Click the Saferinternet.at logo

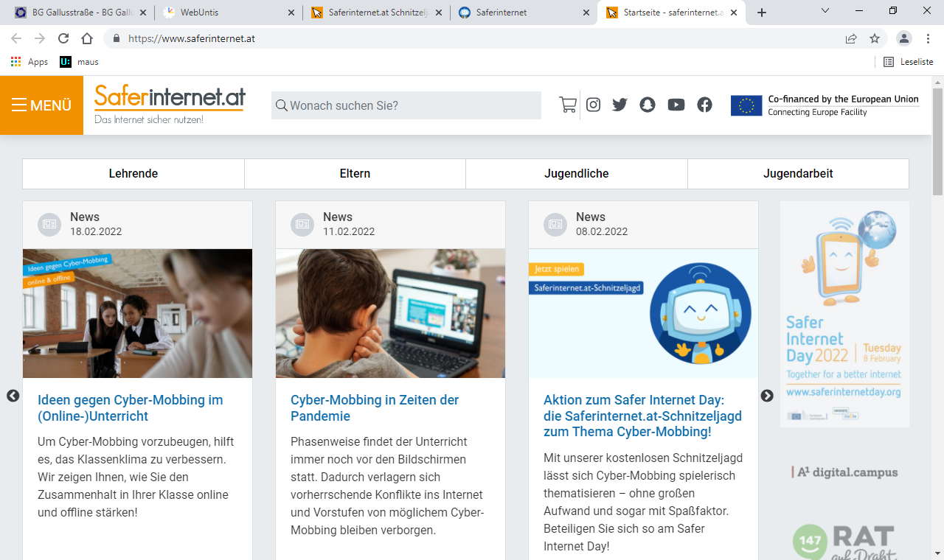click(170, 105)
